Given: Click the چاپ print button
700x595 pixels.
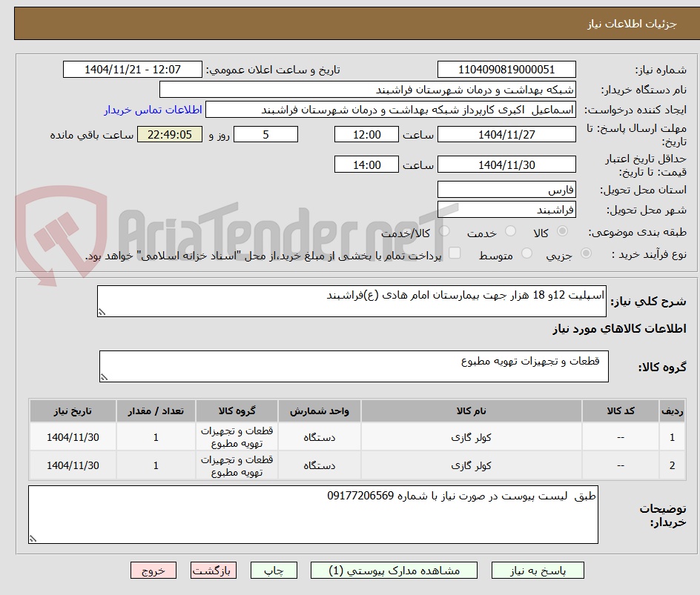Looking at the screenshot, I should [274, 571].
